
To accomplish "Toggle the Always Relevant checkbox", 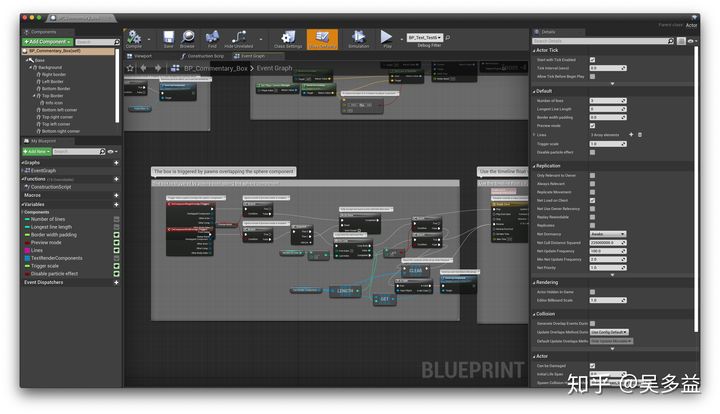I will click(x=592, y=184).
